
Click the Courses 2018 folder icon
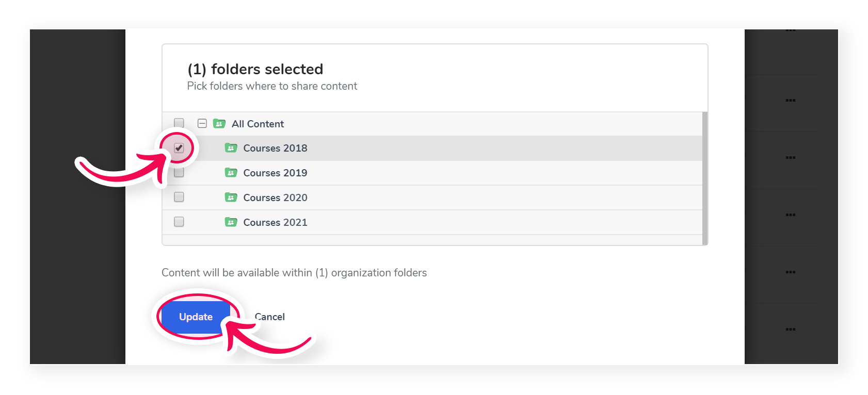point(231,148)
